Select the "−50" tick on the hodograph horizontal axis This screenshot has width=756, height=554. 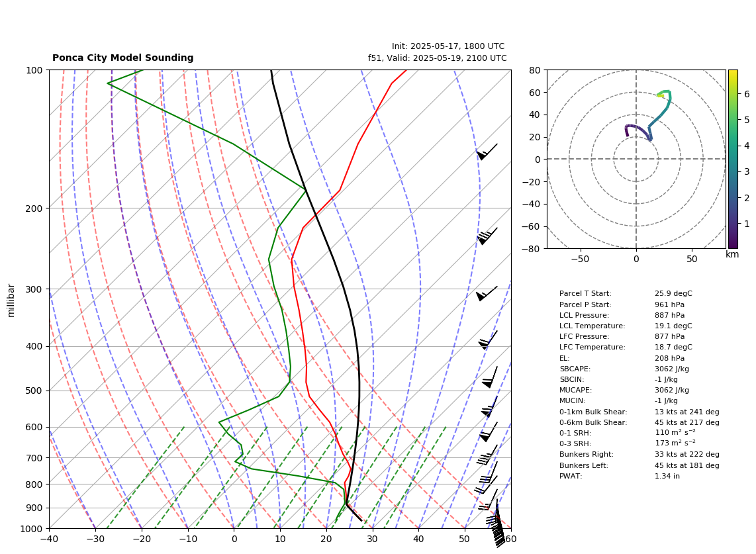point(580,259)
